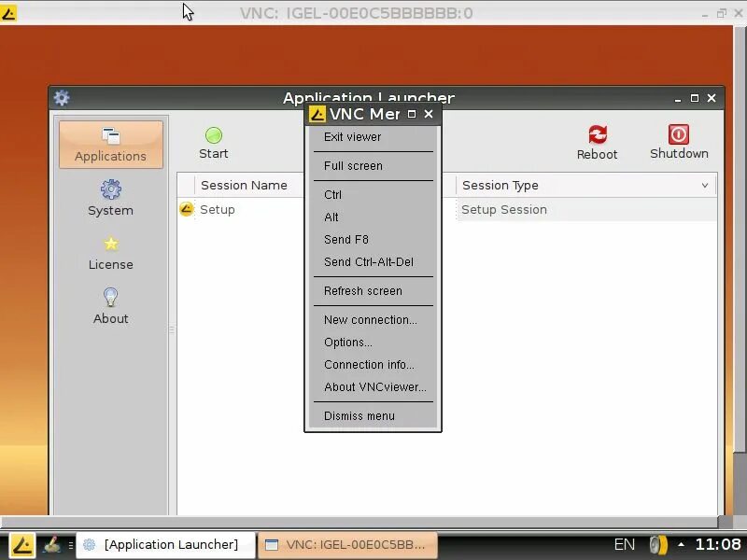Open the IGEL start menu on taskbar
Screen dimensions: 747x560
pos(21,545)
